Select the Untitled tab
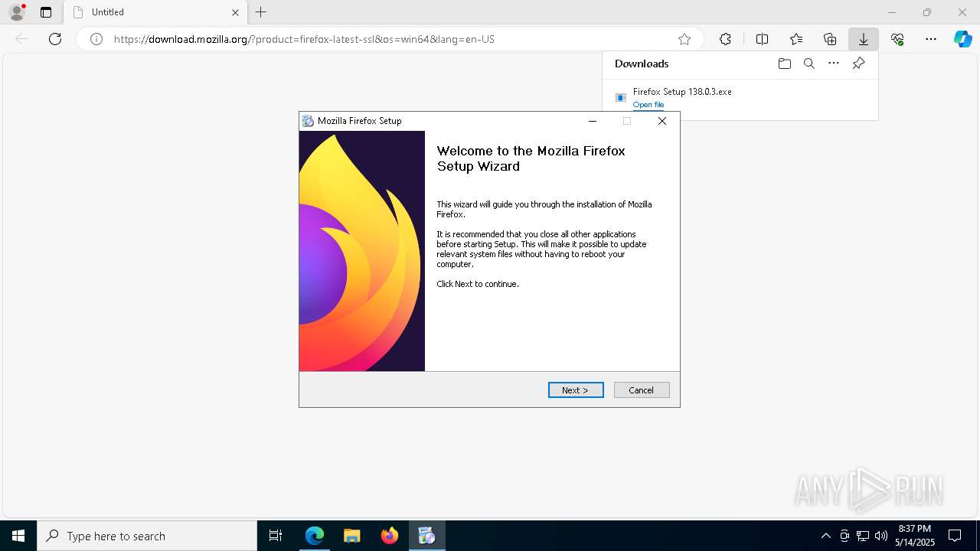Screen dimensions: 980x551 155,12
